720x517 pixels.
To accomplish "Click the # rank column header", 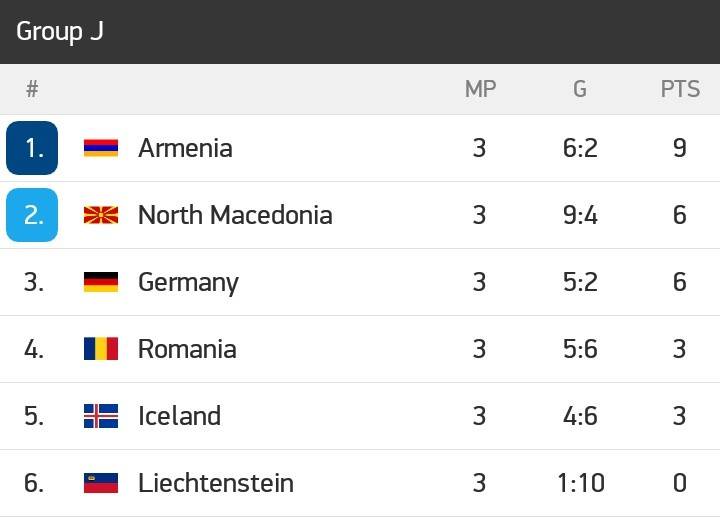I will pos(32,89).
